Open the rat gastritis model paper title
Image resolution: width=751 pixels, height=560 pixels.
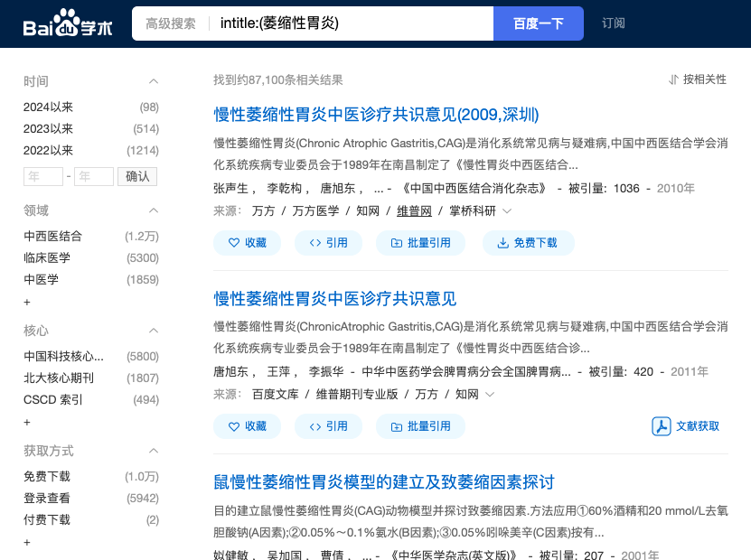(x=383, y=482)
